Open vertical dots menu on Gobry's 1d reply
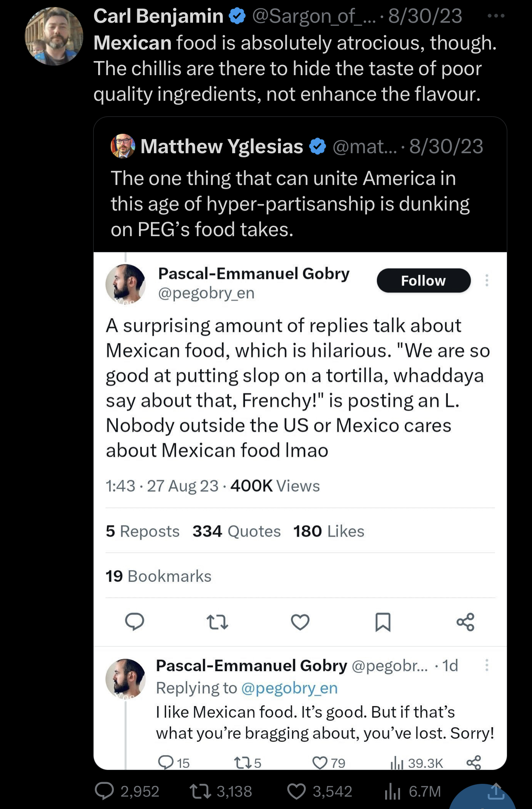 [487, 665]
